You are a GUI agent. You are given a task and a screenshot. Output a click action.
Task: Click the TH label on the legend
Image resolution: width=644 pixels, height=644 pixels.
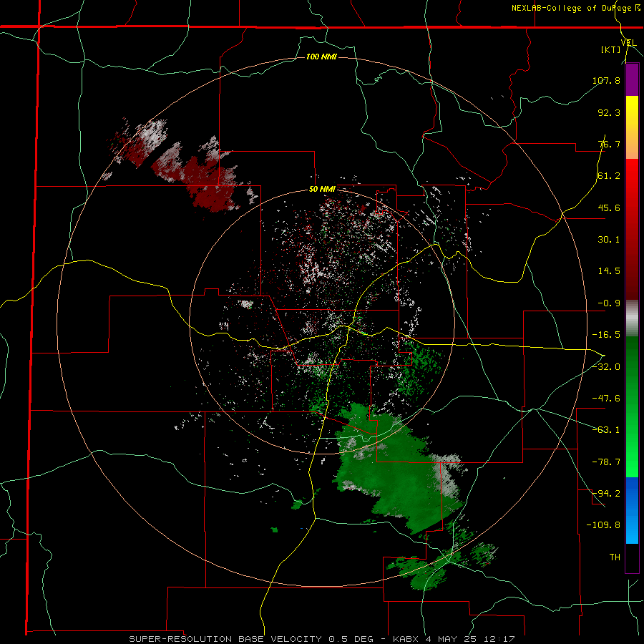[x=615, y=557]
